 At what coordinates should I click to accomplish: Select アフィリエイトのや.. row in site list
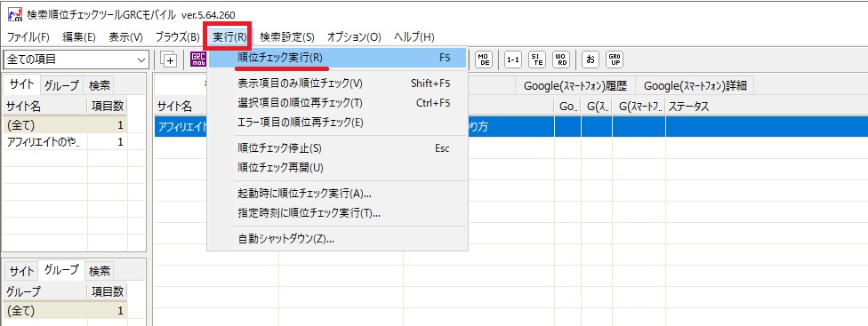pyautogui.click(x=65, y=142)
